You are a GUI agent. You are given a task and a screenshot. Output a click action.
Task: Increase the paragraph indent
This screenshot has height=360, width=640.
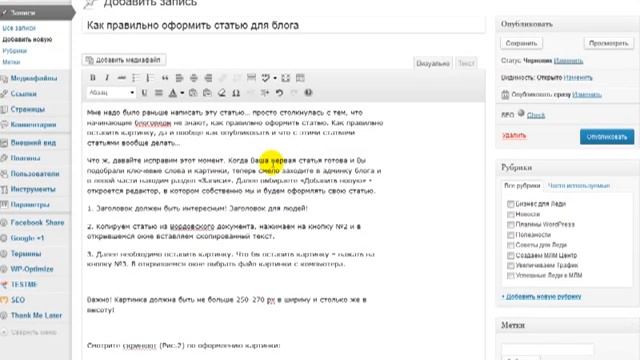(x=265, y=93)
